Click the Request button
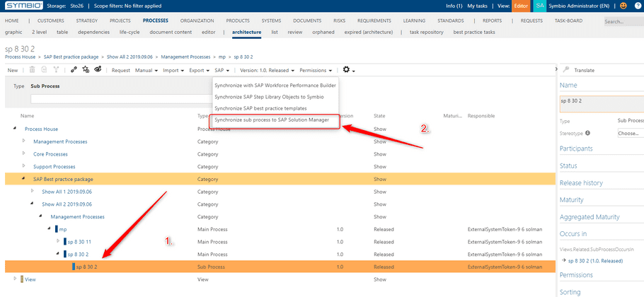Image resolution: width=644 pixels, height=297 pixels. click(121, 71)
